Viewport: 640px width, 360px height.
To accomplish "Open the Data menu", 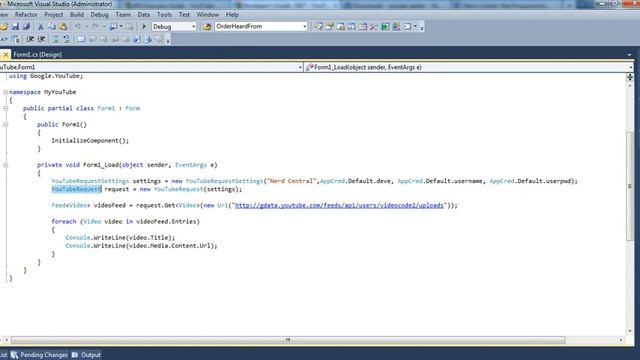I will pos(144,15).
